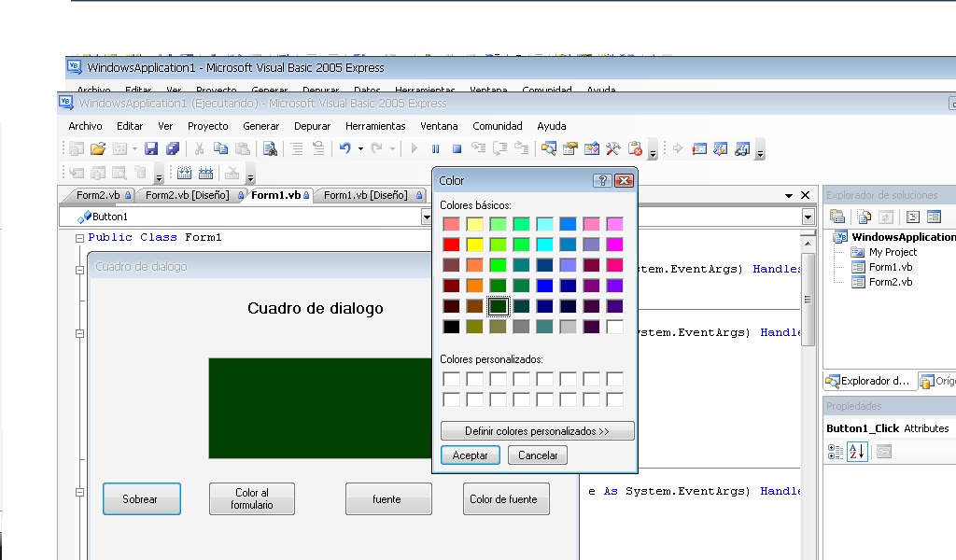Click the Open File folder icon in toolbar
Viewport: 956px width, 560px height.
97,148
